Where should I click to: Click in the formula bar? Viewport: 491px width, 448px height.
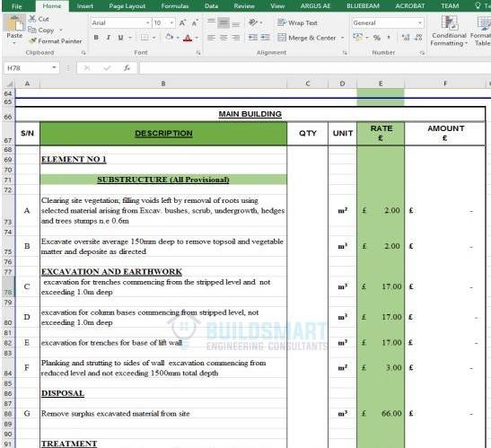pyautogui.click(x=315, y=67)
